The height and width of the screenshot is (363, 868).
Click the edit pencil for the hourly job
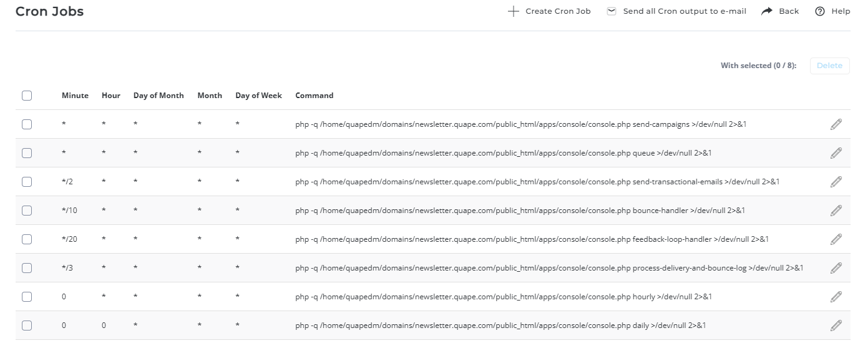point(836,297)
